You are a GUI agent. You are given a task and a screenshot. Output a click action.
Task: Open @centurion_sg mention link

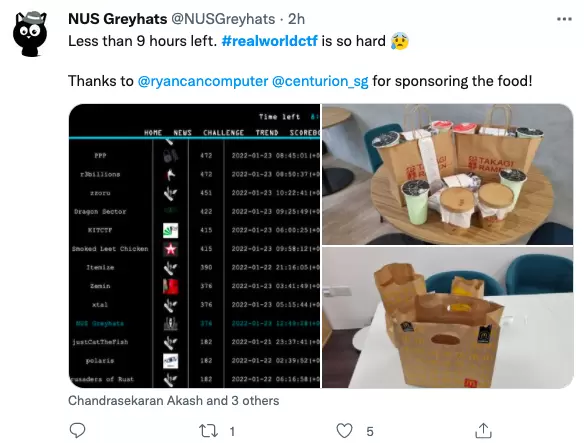pyautogui.click(x=320, y=81)
